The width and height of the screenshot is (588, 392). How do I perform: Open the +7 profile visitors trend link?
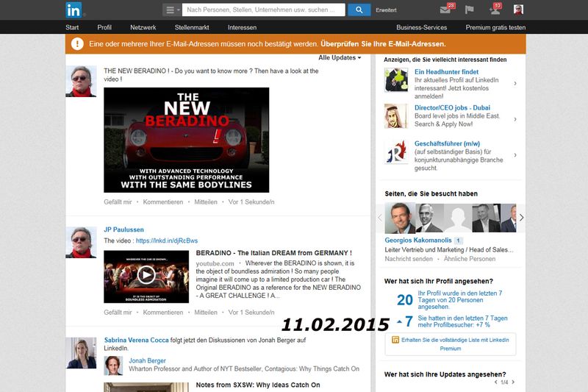point(462,321)
